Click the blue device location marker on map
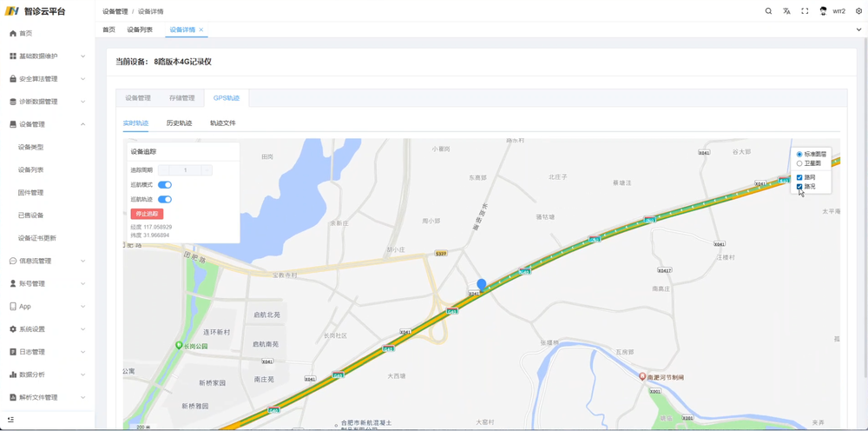This screenshot has height=431, width=868. [482, 285]
